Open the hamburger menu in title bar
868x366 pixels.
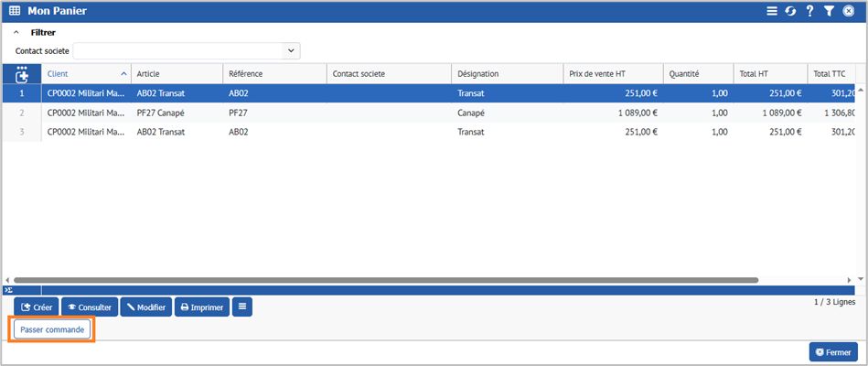tap(772, 11)
